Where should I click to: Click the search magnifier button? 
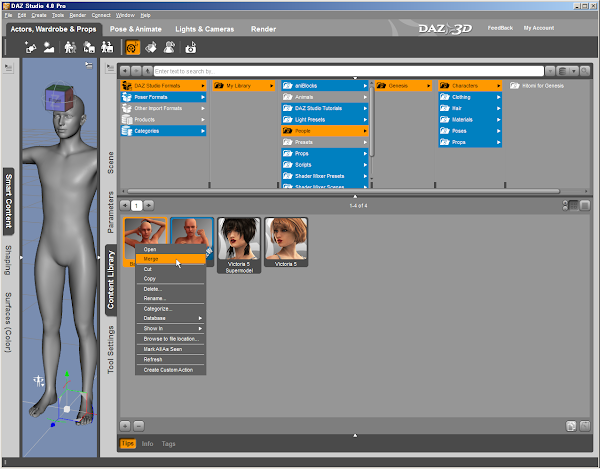[x=585, y=71]
